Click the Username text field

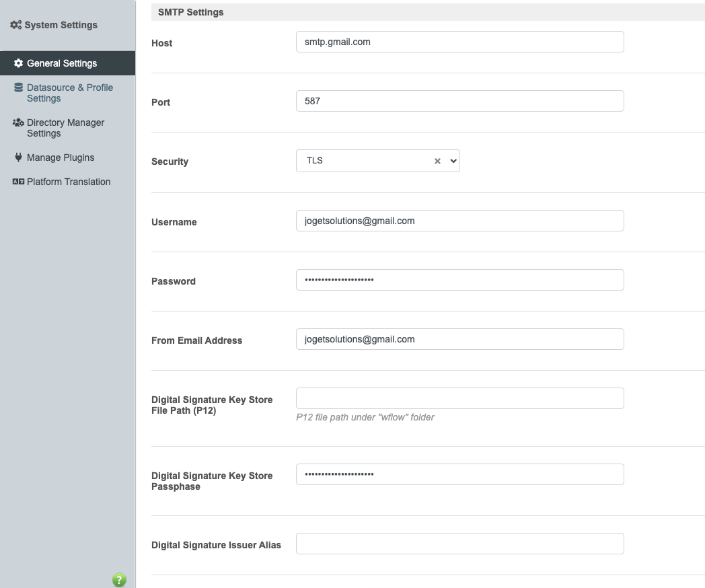point(459,221)
